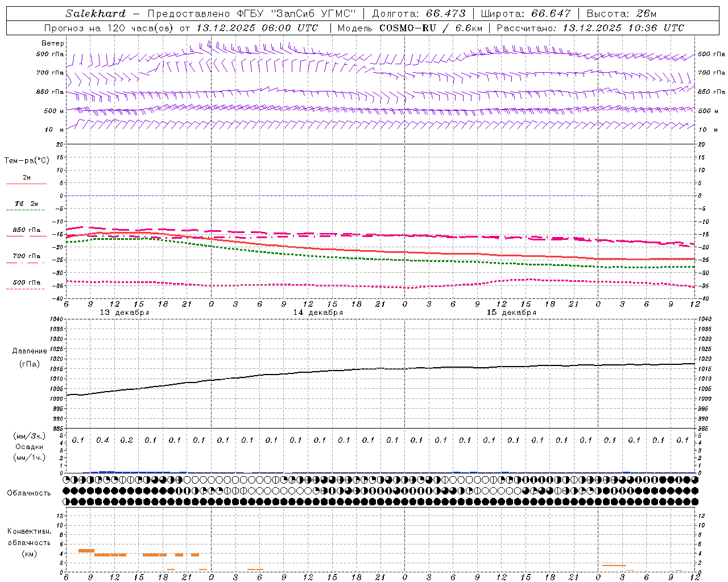Click the "500 гПа" dotted temperature legend entry
The image size is (728, 582).
[27, 282]
